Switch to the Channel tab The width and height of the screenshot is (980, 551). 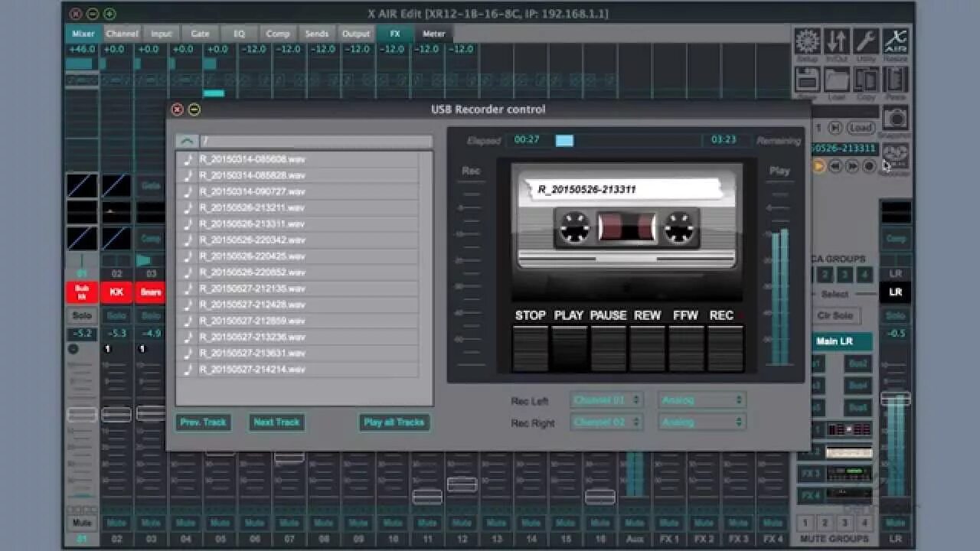(x=122, y=34)
